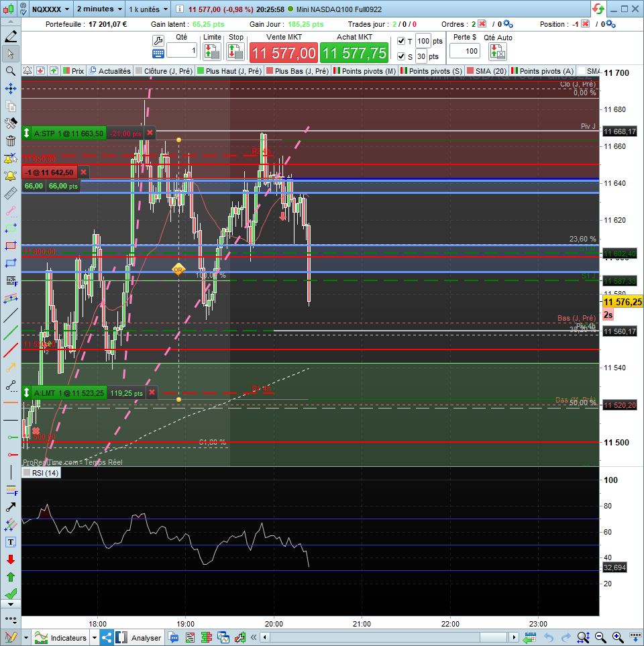Screen dimensions: 644x646
Task: Open the RSI (14) indicator label
Action: pos(41,473)
